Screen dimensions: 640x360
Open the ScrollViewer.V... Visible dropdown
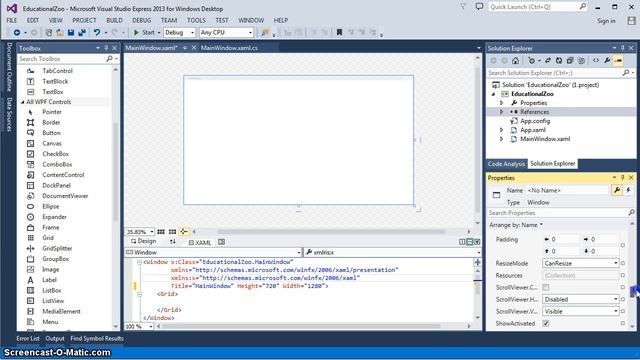pyautogui.click(x=580, y=311)
